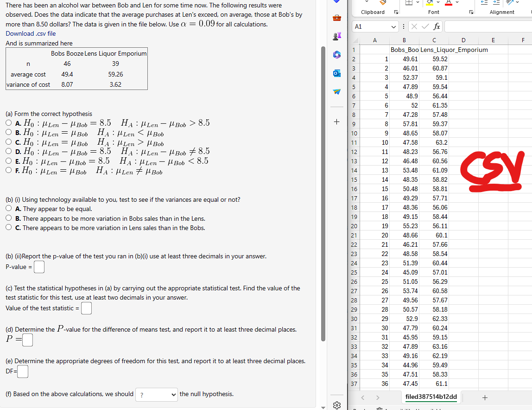Click the test statistic value input box
This screenshot has height=410, width=532.
86,308
